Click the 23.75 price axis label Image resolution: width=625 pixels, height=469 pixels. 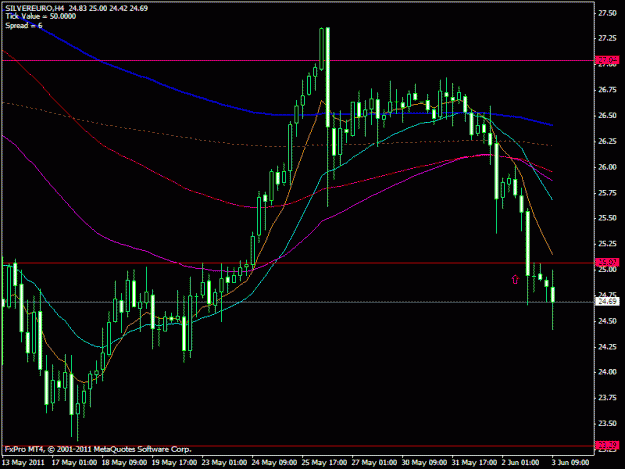pos(607,398)
